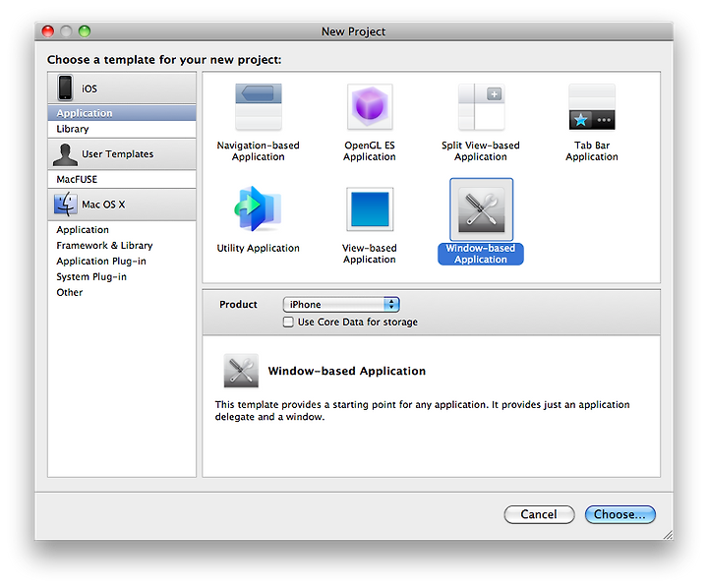Click the User Templates section header text

[x=118, y=154]
